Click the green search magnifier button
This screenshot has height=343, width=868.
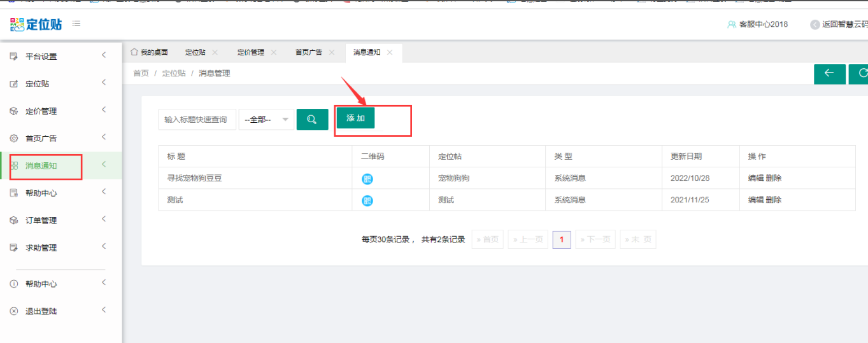pyautogui.click(x=312, y=120)
